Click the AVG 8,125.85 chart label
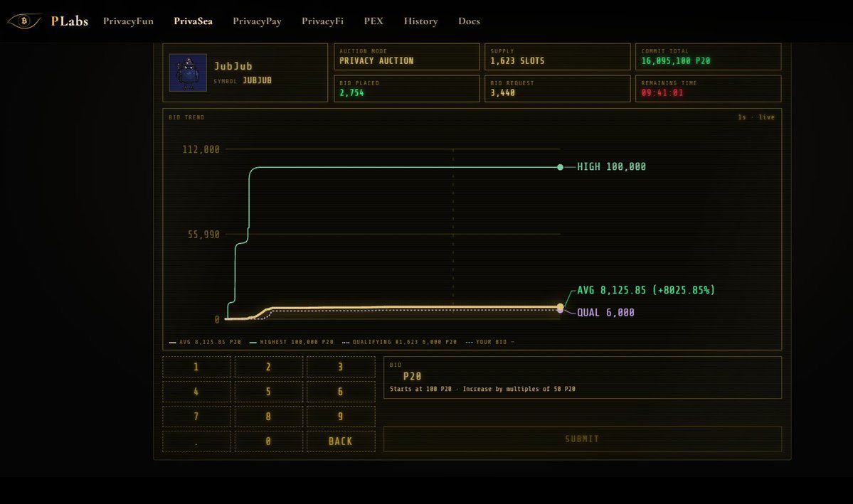The height and width of the screenshot is (504, 853). (646, 290)
